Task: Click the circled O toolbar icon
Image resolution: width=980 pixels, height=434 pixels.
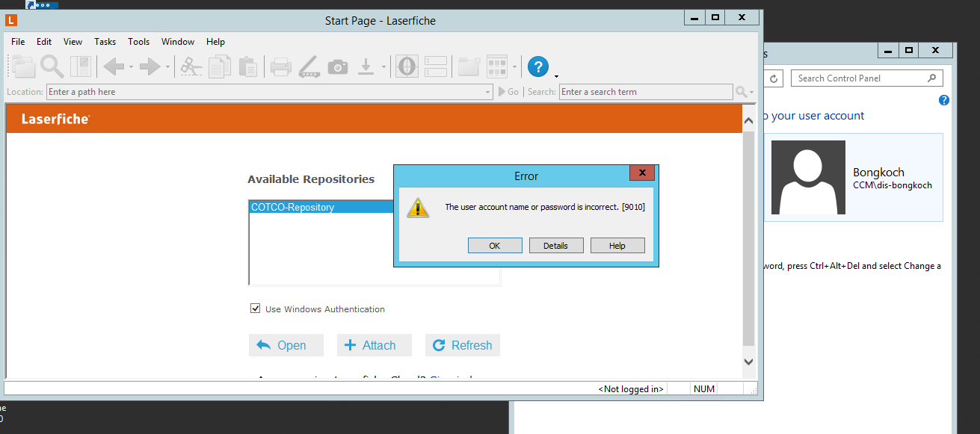Action: click(x=407, y=66)
